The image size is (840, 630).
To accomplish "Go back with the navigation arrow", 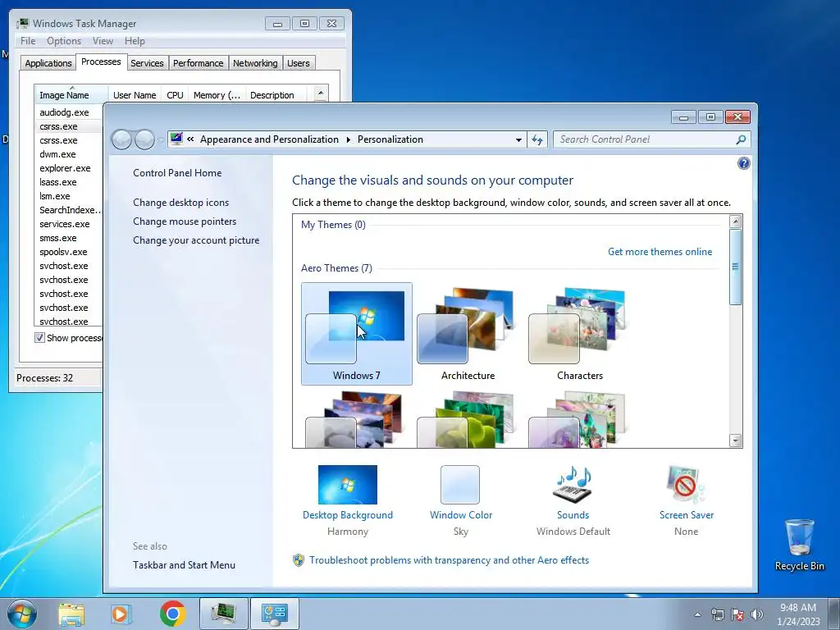I will click(121, 139).
